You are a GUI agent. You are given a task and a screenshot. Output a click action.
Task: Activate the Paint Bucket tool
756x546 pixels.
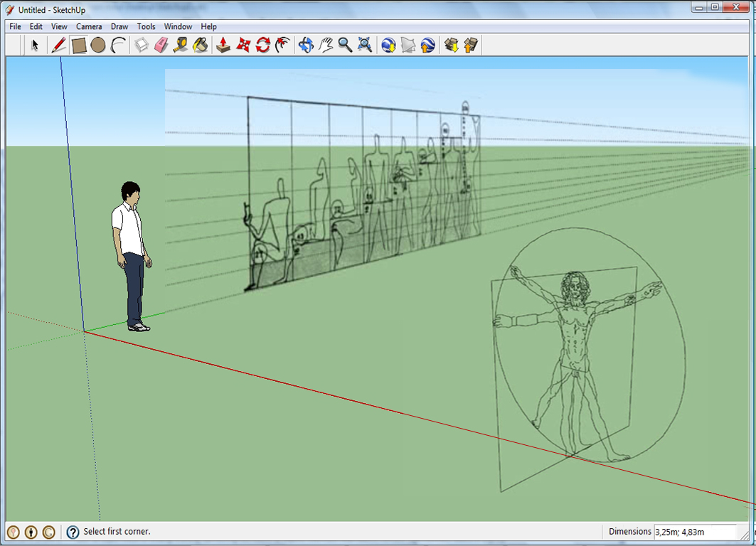tap(200, 45)
